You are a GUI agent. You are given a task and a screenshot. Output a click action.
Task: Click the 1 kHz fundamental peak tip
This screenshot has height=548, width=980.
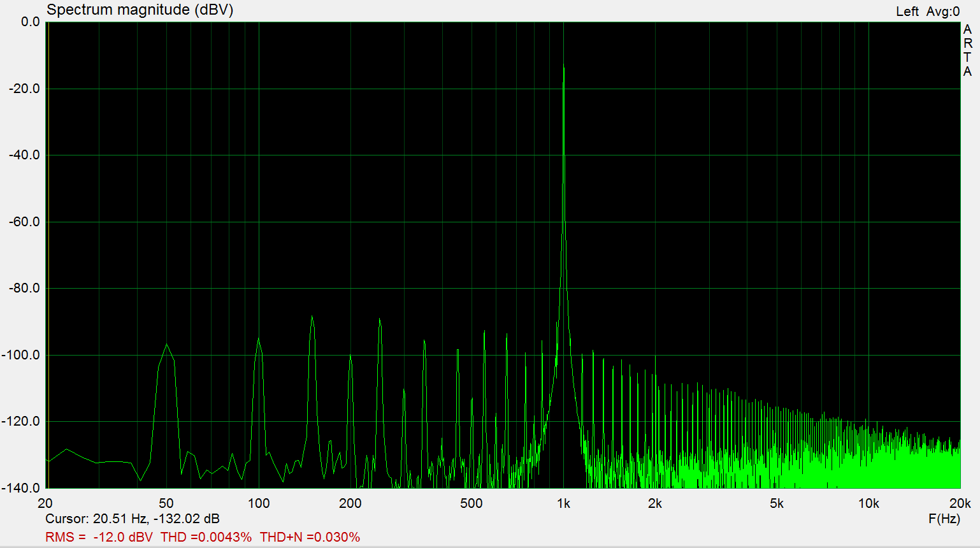tap(563, 65)
